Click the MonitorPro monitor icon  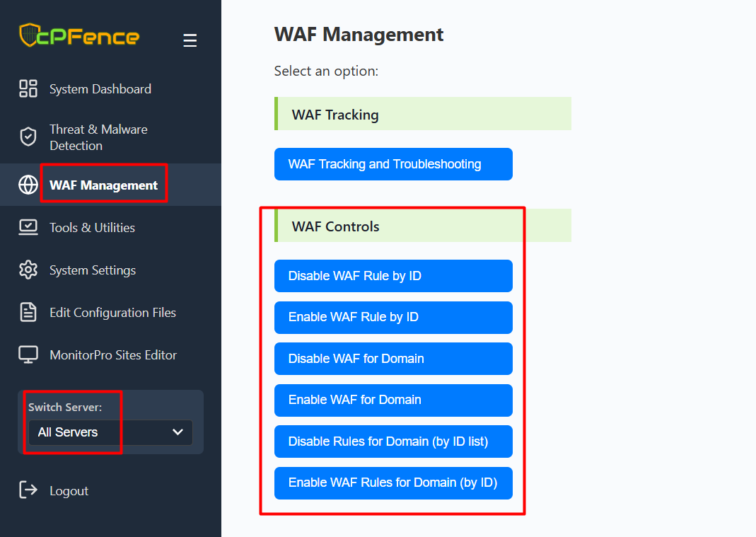point(28,354)
